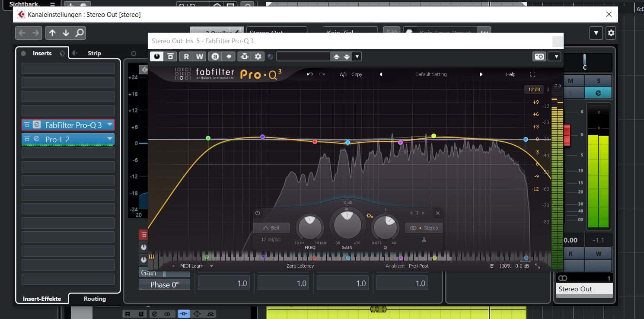
Task: Select the magenta EQ band node
Action: 400,142
